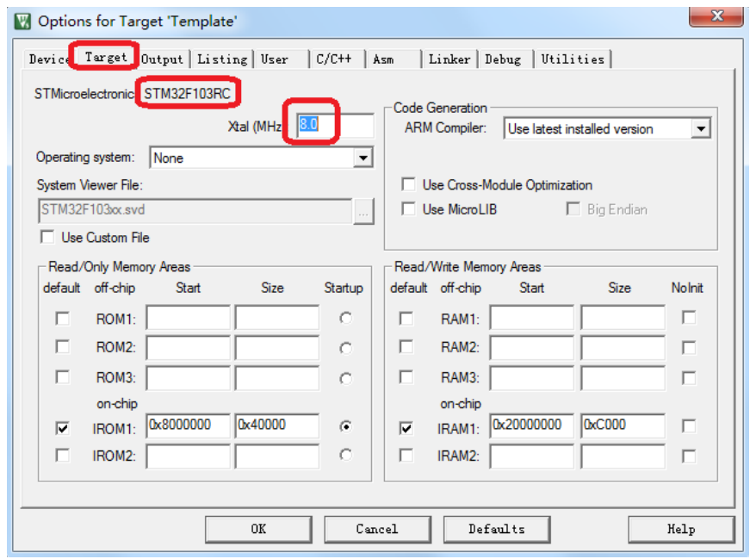756x559 pixels.
Task: Select ROM3 as Startup
Action: 345,379
